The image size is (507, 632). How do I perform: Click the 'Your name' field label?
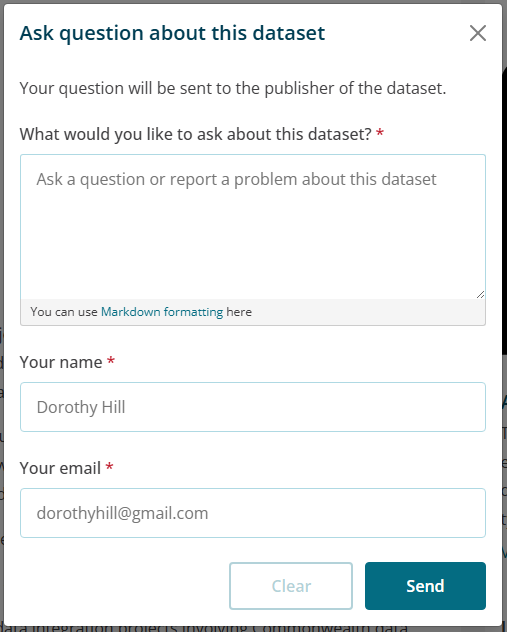61,362
